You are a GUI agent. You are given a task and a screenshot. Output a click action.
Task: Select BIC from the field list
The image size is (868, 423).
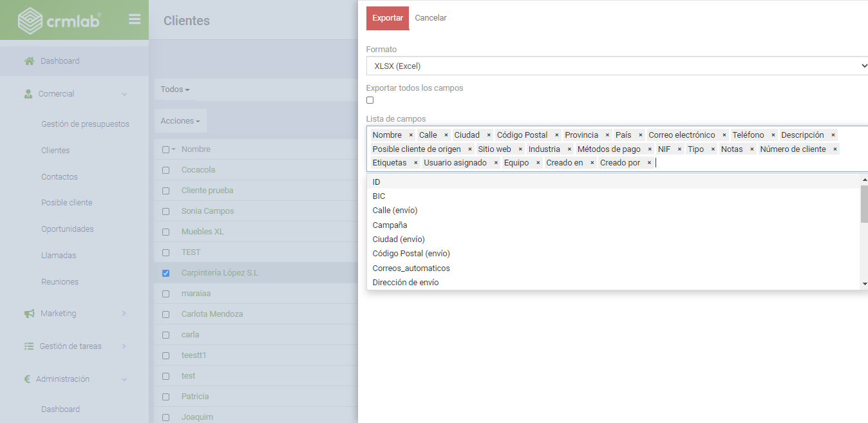(x=379, y=196)
